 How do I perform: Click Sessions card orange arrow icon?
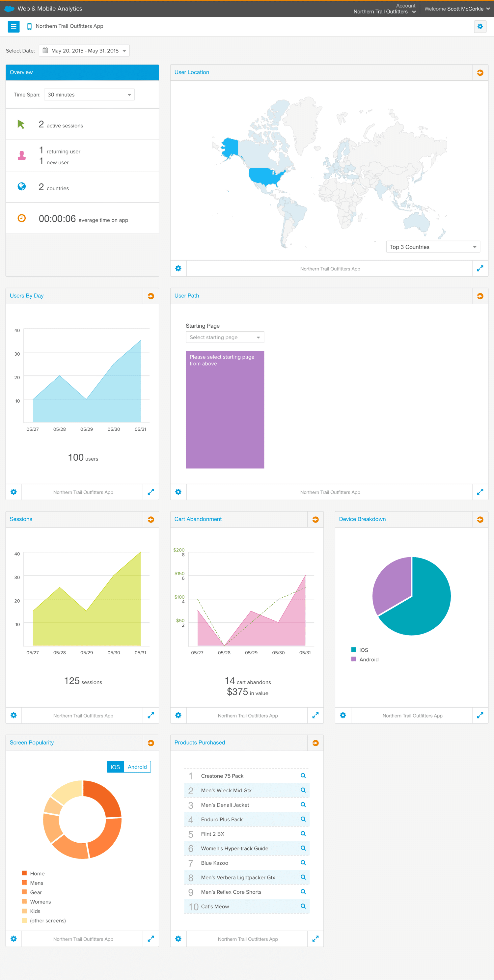151,519
